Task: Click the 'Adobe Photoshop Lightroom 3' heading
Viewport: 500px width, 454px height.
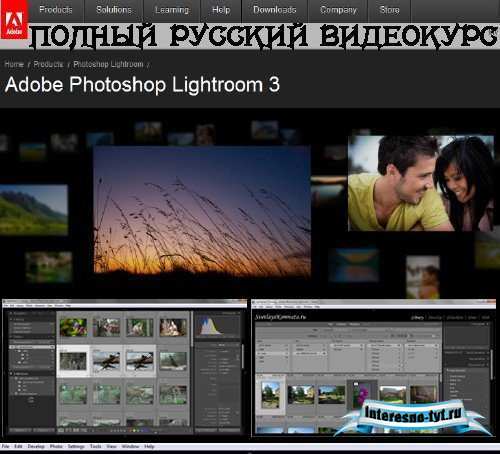Action: coord(142,84)
